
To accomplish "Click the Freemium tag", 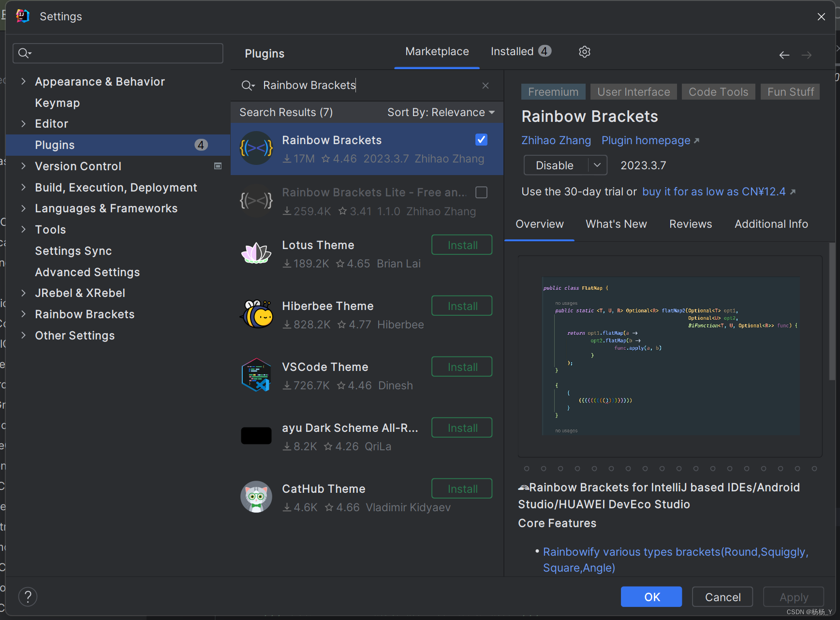I will (x=553, y=92).
